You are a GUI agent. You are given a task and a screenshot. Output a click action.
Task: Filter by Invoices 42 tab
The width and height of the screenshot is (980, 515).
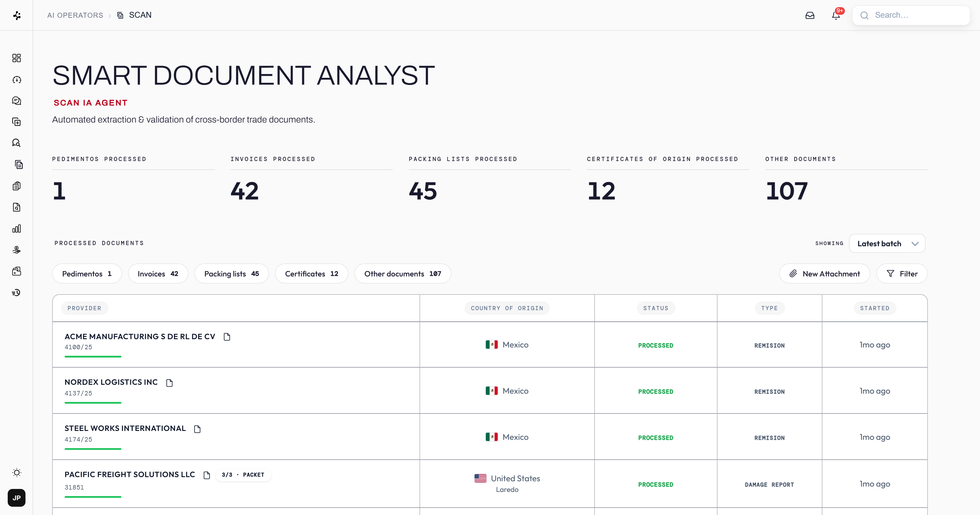tap(158, 274)
